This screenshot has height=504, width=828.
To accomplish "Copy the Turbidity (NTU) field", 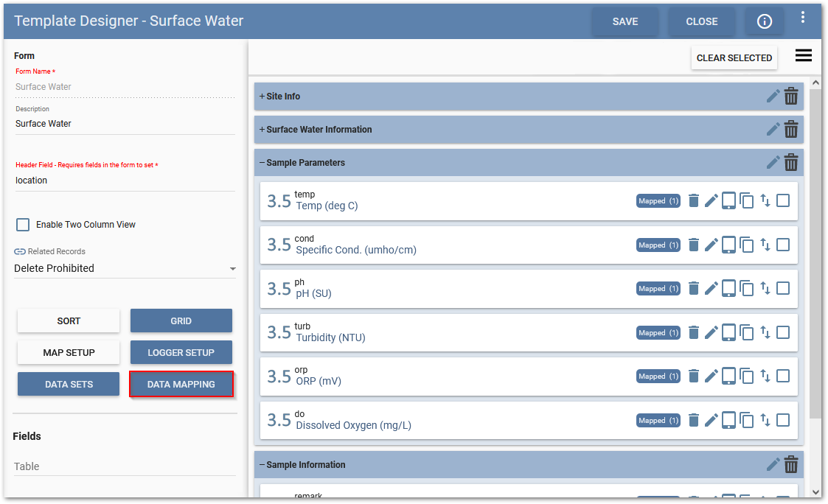I will pyautogui.click(x=747, y=332).
